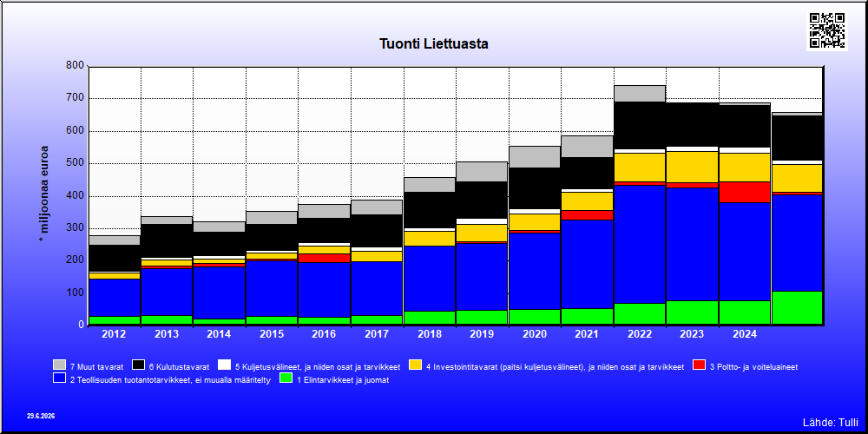The image size is (868, 434).
Task: Click the x-axis label '2020'
Action: pos(535,334)
